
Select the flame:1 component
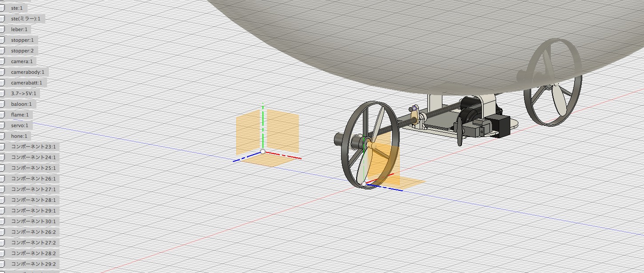pyautogui.click(x=20, y=115)
